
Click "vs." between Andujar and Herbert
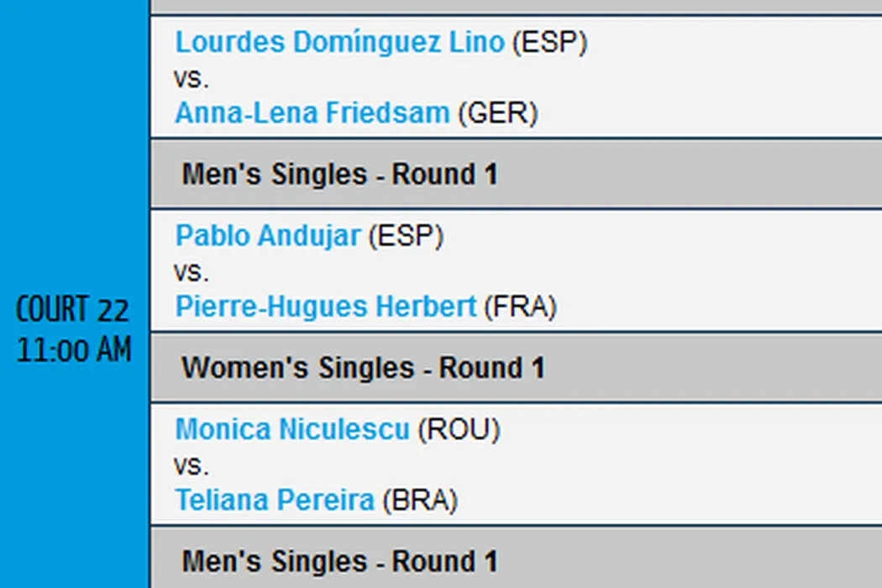click(x=192, y=272)
